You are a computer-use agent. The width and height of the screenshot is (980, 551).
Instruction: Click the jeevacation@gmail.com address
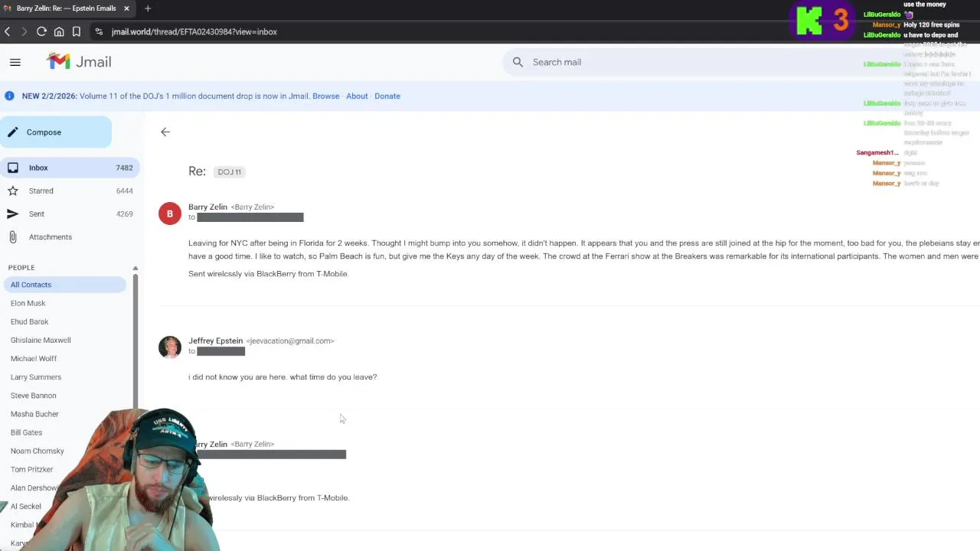(290, 341)
